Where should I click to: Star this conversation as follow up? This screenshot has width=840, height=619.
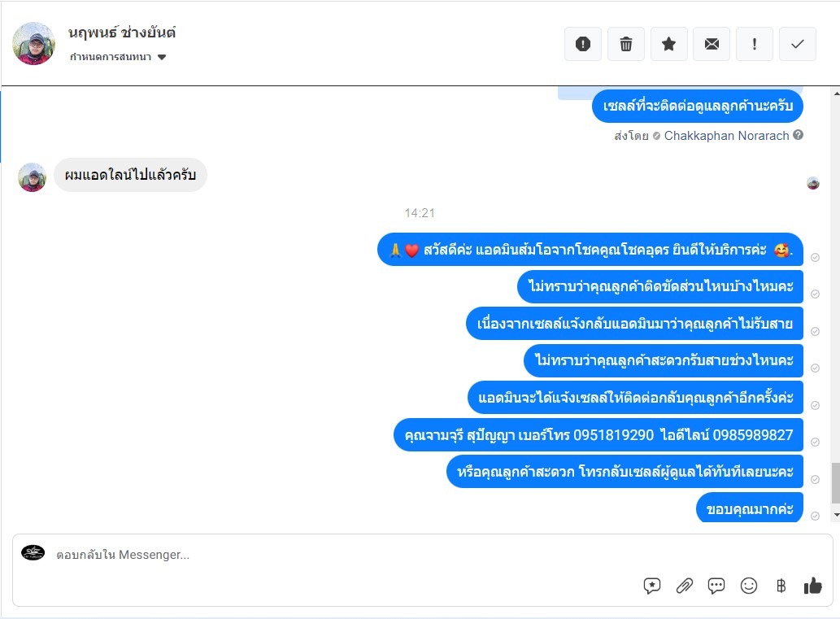point(668,44)
